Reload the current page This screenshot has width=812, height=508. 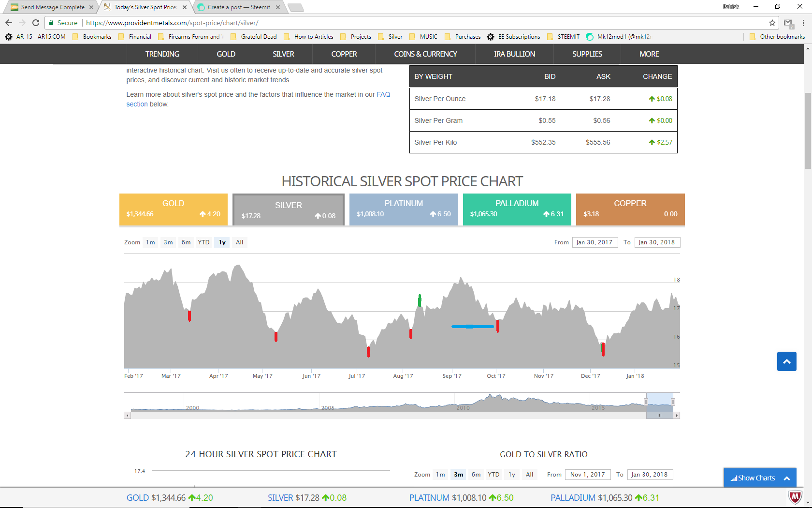click(36, 23)
